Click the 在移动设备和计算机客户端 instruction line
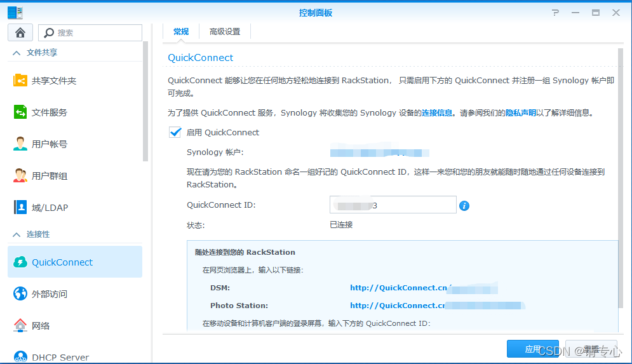The width and height of the screenshot is (632, 364). [x=316, y=323]
